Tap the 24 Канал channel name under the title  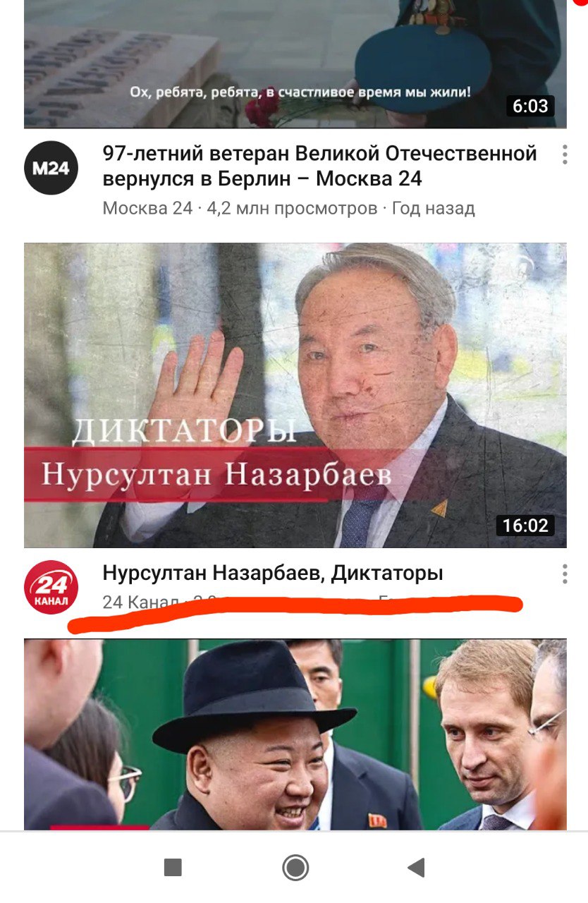[x=140, y=602]
